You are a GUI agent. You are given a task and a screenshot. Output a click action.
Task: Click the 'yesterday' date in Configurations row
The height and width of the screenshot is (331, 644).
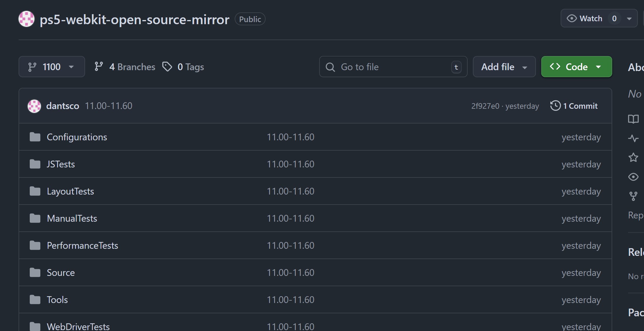[581, 137]
